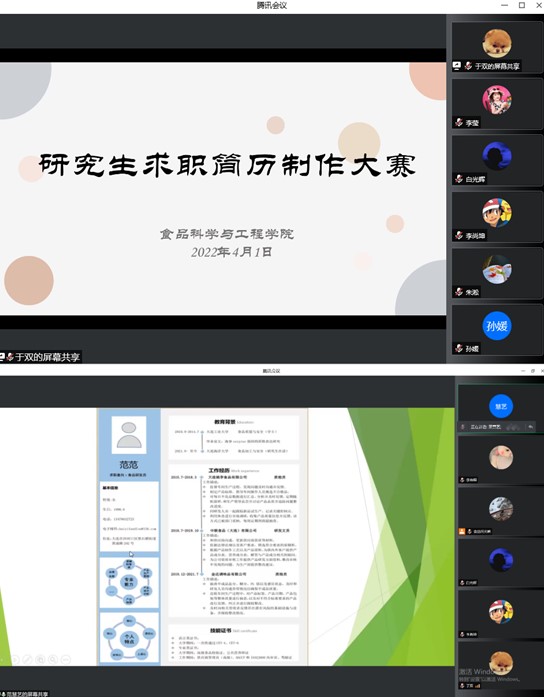The height and width of the screenshot is (697, 544).
Task: Open the slideshow more options ellipsis
Action: coord(66,660)
